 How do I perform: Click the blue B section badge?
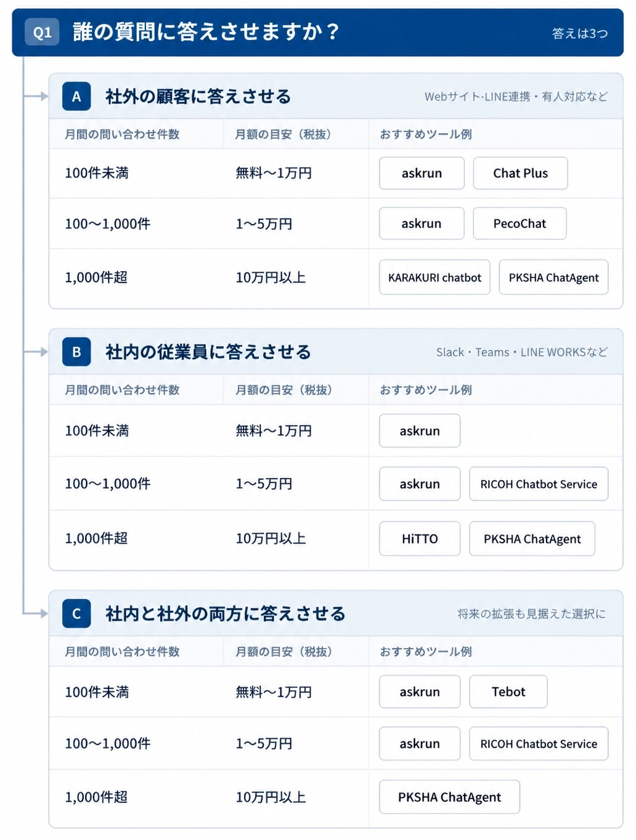coord(76,352)
